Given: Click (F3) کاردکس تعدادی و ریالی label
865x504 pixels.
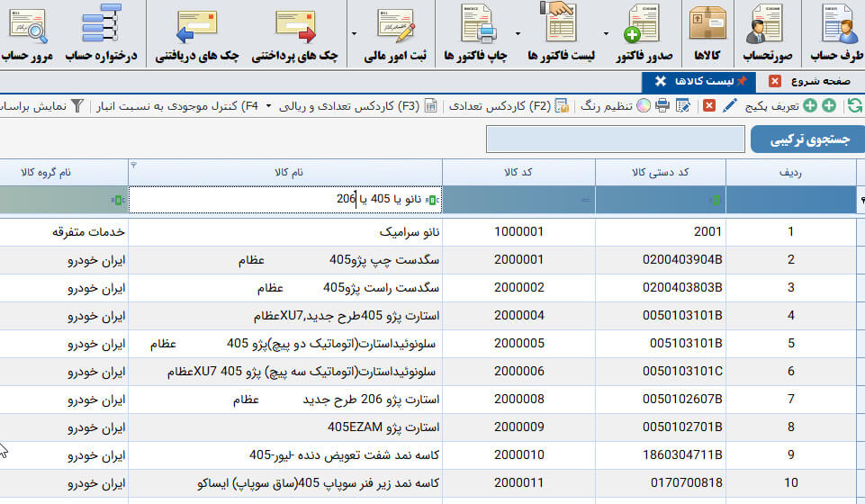Looking at the screenshot, I should tap(348, 106).
